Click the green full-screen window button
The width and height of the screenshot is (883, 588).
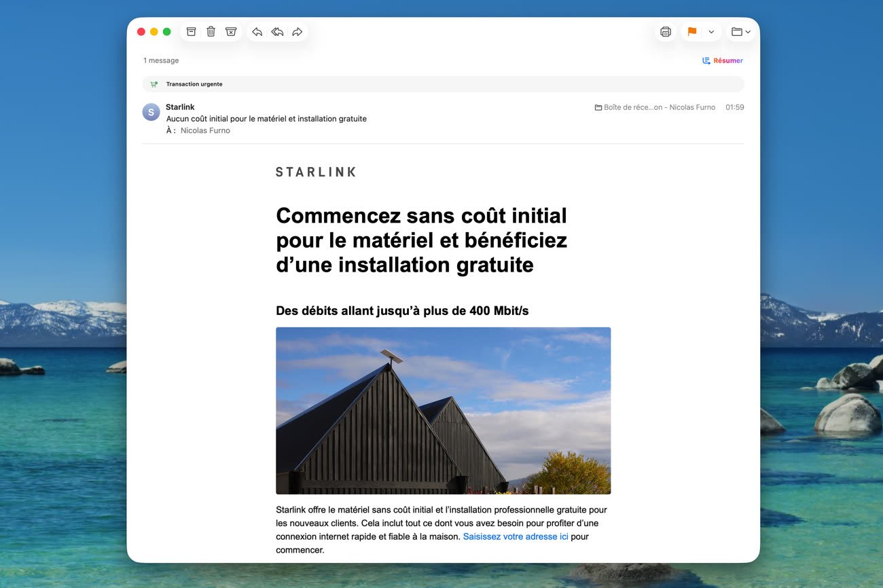[x=167, y=32]
